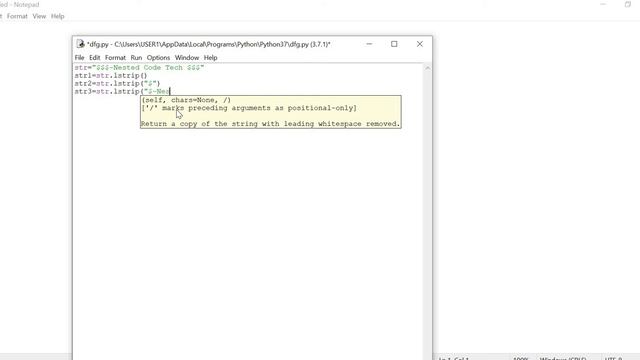Click the dfg.py title bar path text
The width and height of the screenshot is (640, 360).
click(209, 44)
